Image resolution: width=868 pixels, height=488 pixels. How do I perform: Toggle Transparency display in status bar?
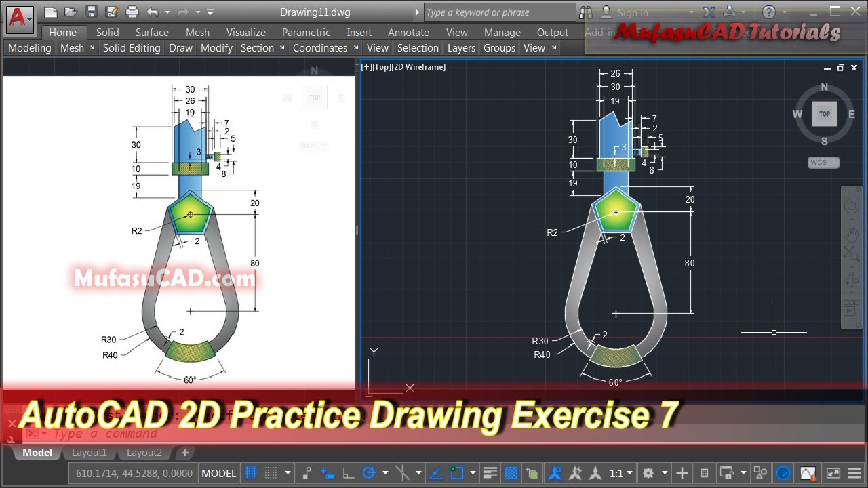tap(512, 473)
